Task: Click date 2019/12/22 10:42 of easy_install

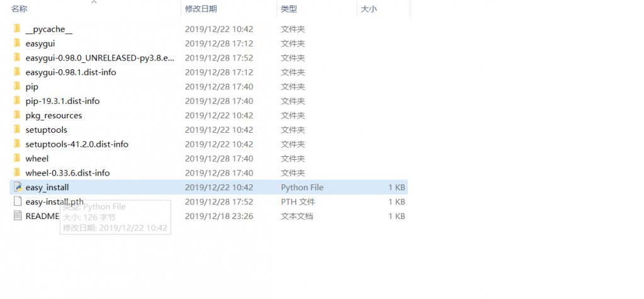Action: click(219, 188)
